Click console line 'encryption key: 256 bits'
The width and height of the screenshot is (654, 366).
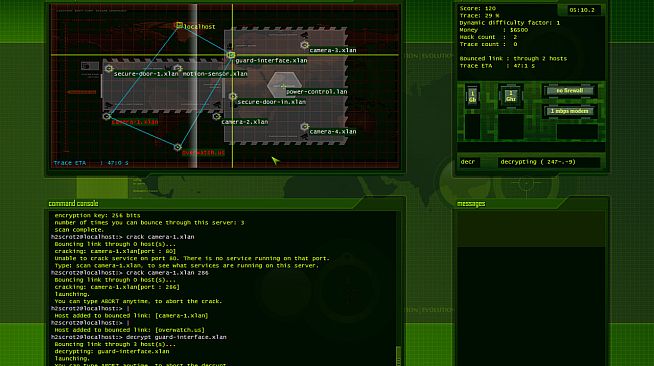[97, 216]
